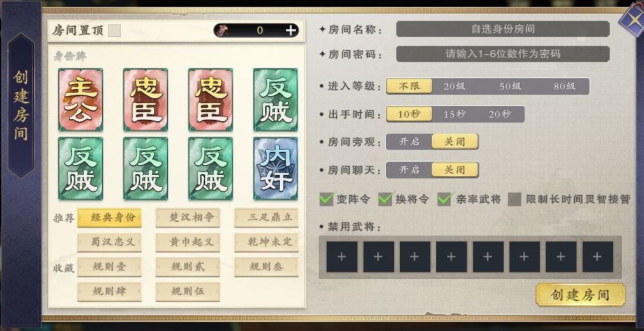Select the blue 内奸 identity card
644x331 pixels.
pyautogui.click(x=276, y=169)
